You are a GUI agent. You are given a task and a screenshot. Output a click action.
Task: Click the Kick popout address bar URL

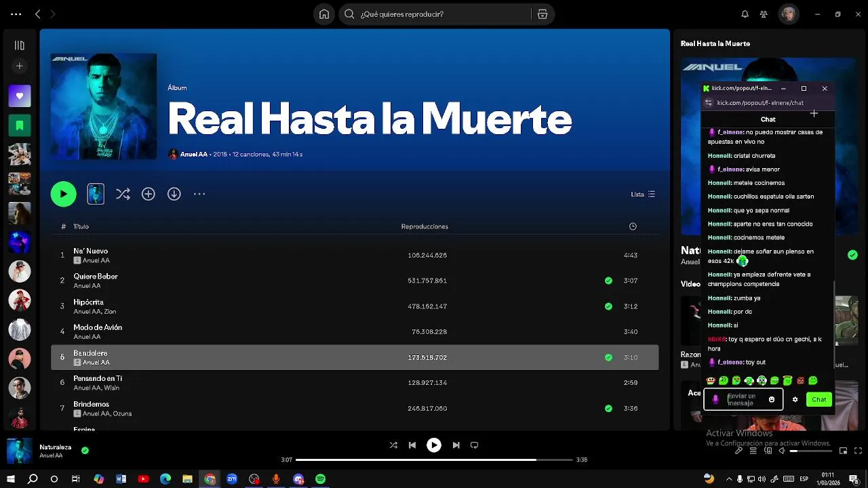760,103
